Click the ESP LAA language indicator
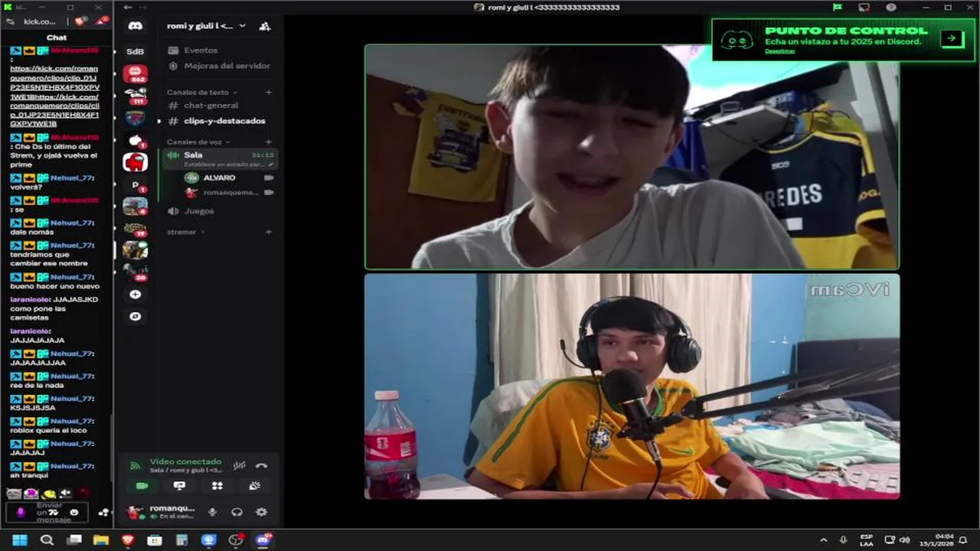The image size is (980, 551). pyautogui.click(x=866, y=540)
